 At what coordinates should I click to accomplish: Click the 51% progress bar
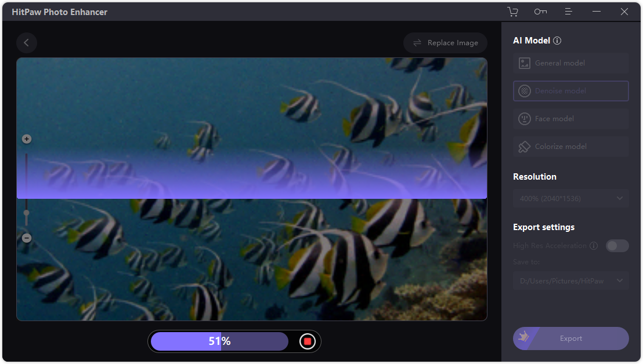point(220,341)
